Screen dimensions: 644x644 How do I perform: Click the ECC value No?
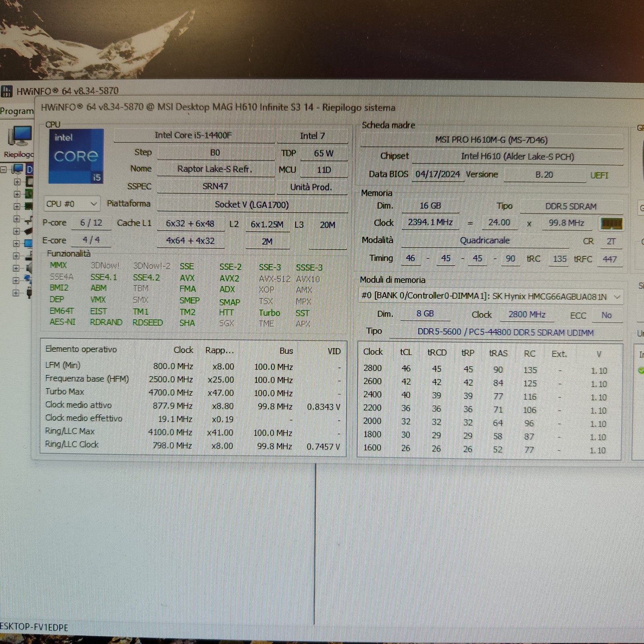pyautogui.click(x=607, y=315)
